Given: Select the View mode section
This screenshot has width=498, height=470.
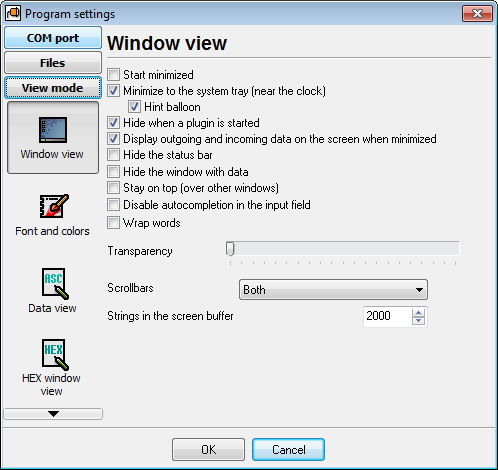Looking at the screenshot, I should (x=53, y=88).
